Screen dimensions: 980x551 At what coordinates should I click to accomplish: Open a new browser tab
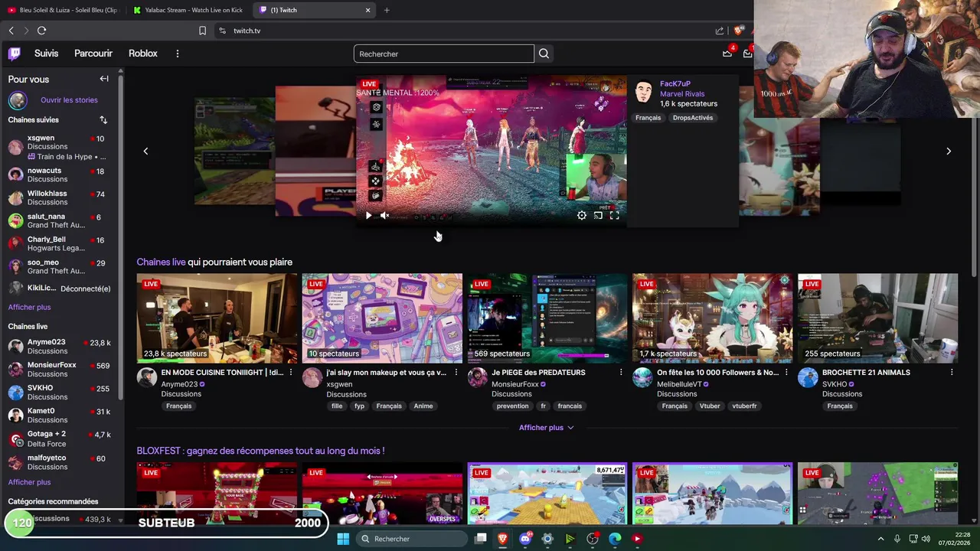pos(387,10)
